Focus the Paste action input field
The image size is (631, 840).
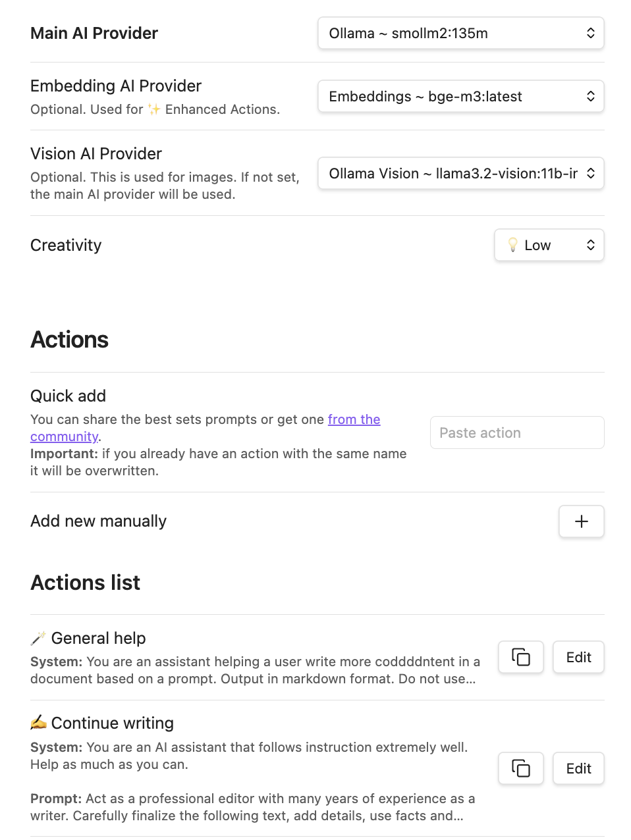(517, 433)
